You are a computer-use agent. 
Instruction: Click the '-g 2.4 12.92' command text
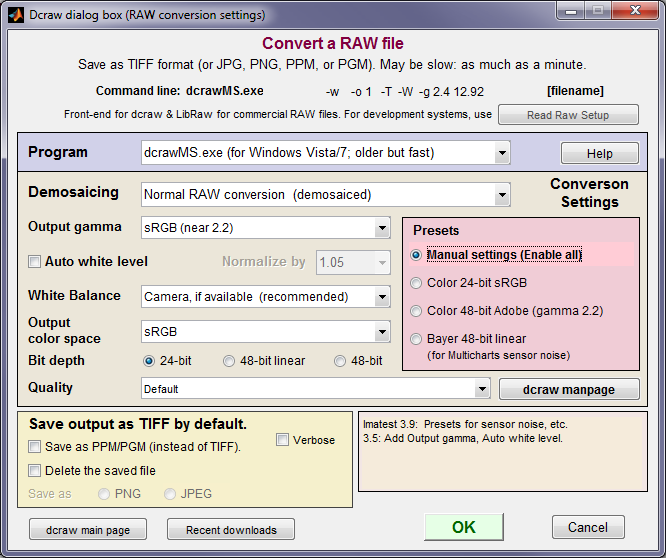click(451, 92)
